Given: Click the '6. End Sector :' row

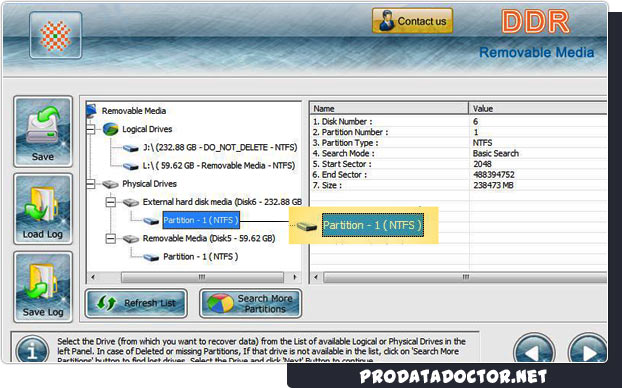Looking at the screenshot, I should click(458, 175).
